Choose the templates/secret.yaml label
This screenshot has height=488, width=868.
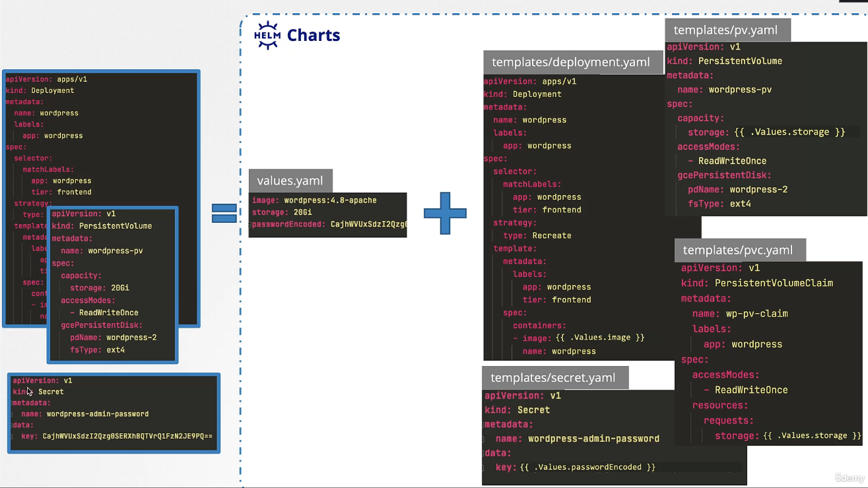(x=553, y=377)
